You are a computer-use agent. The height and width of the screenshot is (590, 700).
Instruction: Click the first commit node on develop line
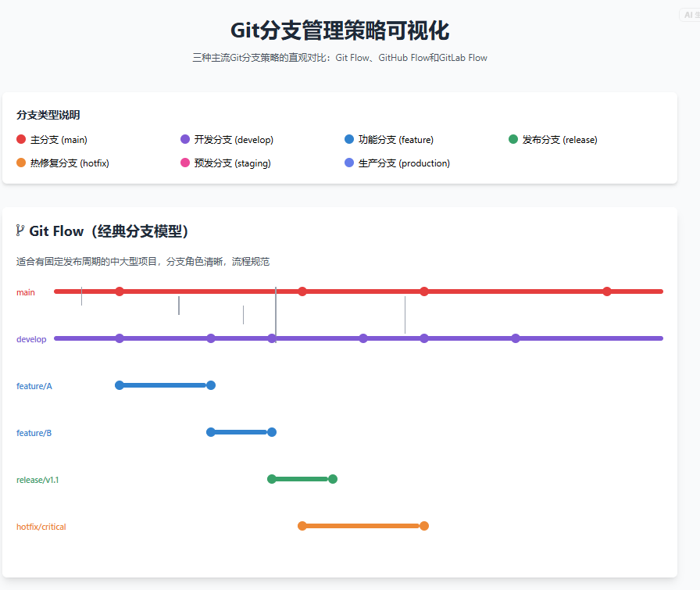click(120, 338)
